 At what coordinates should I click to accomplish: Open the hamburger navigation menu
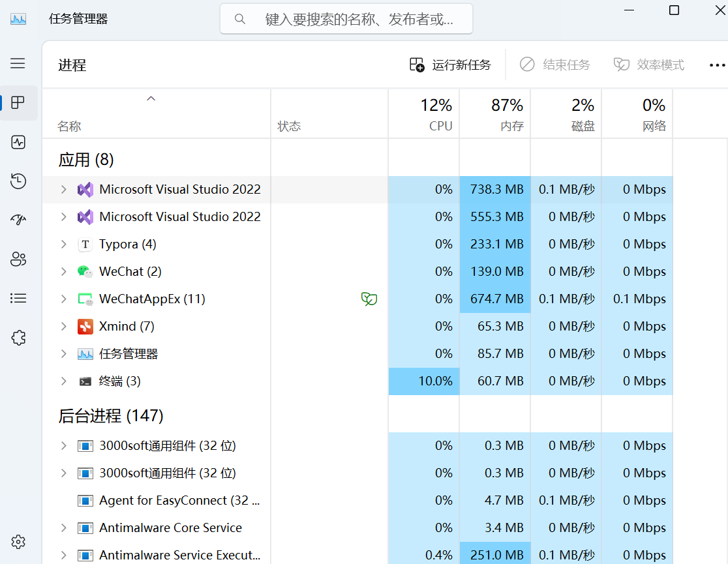(x=18, y=63)
